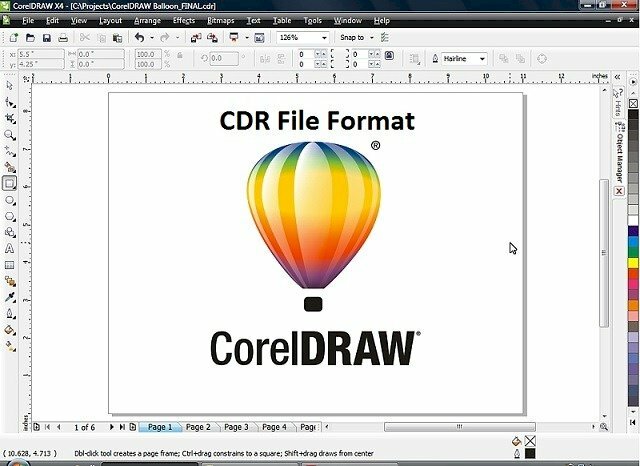
Task: Choose the Ellipse tool
Action: (10, 199)
